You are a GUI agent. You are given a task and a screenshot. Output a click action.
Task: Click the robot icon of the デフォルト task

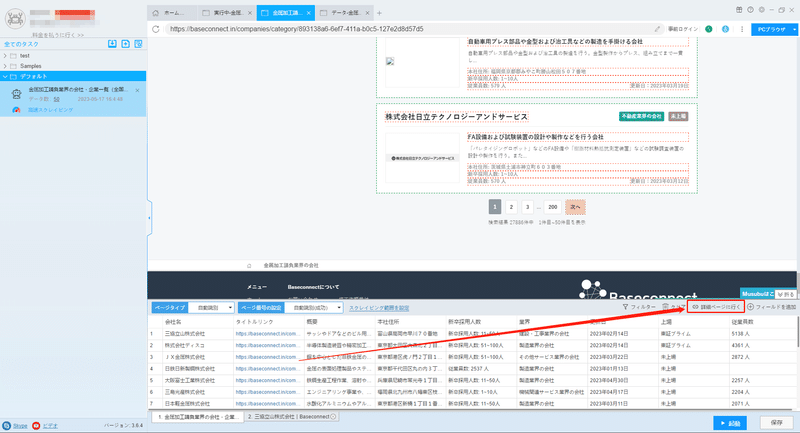click(17, 94)
